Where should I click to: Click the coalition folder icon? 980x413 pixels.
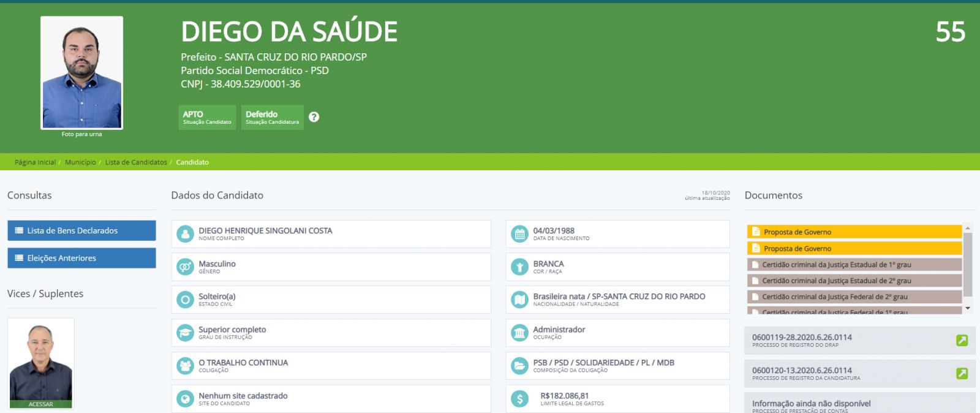click(x=519, y=366)
